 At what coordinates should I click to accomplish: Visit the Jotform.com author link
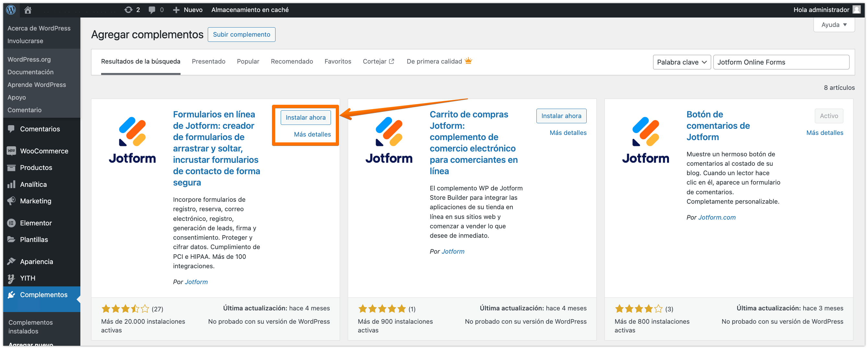[717, 217]
